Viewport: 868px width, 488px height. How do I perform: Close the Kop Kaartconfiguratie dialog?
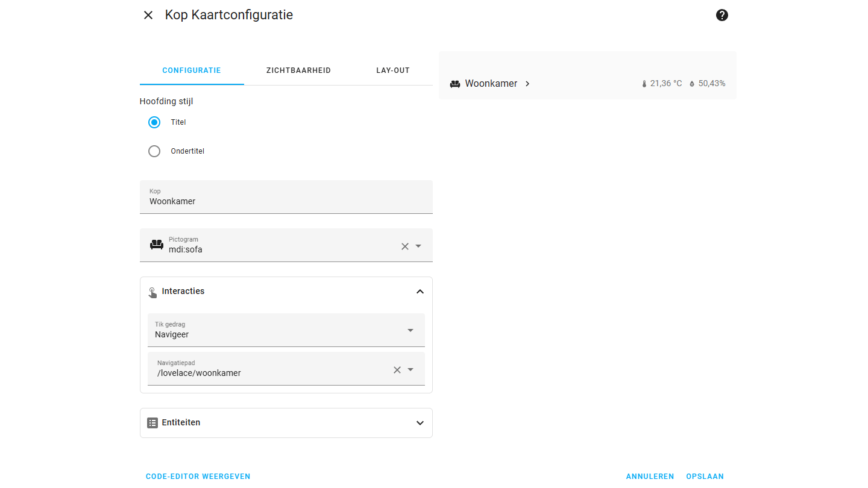[148, 16]
